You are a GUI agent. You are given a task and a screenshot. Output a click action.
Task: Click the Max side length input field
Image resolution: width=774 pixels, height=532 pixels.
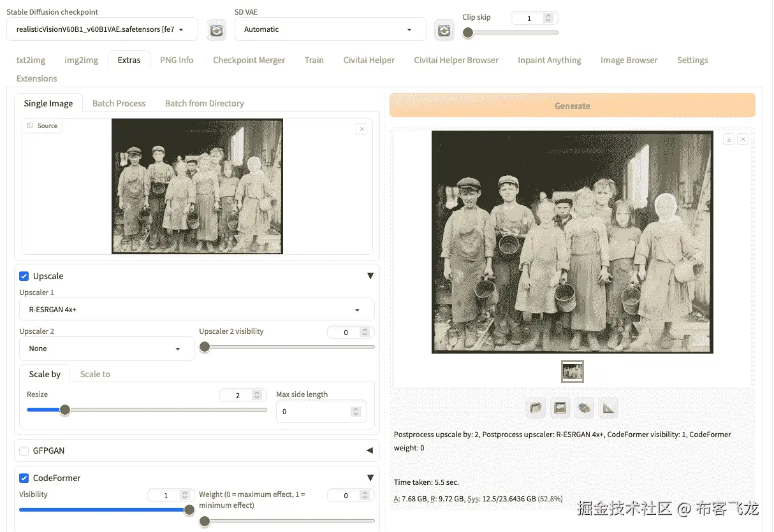(316, 412)
